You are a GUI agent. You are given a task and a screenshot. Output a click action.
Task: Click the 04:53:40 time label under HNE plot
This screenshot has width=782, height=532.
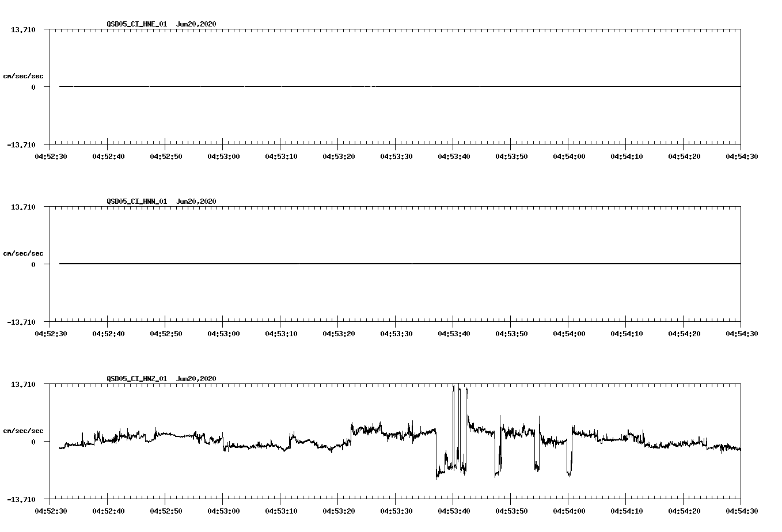[454, 157]
